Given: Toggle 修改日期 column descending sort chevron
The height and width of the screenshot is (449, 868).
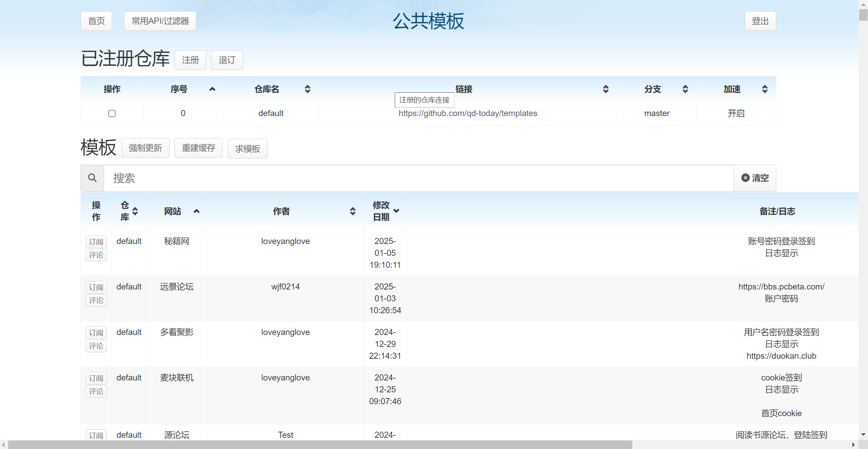Looking at the screenshot, I should coord(396,211).
